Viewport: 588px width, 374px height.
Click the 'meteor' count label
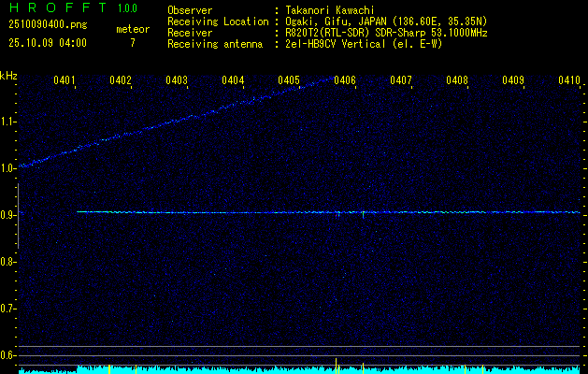pos(133,29)
